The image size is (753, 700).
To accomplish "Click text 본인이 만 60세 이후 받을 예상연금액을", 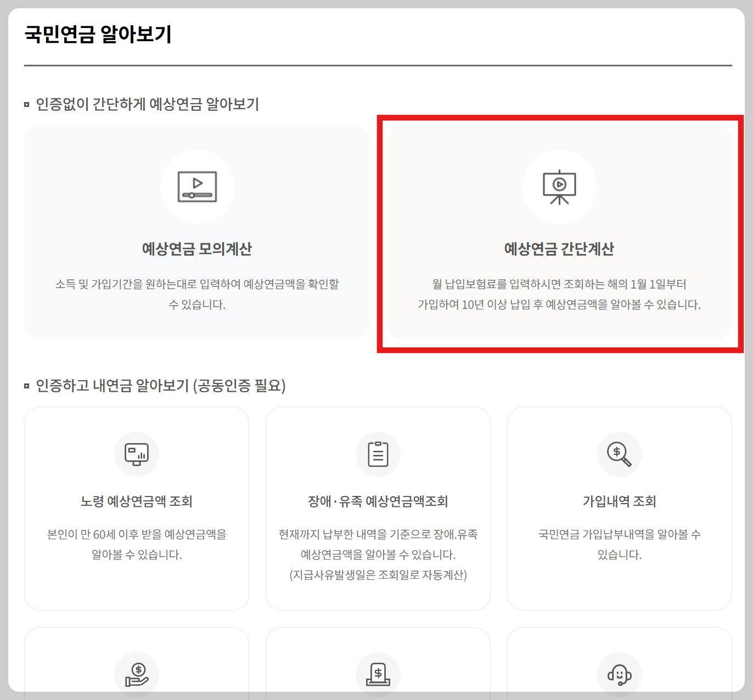I will click(137, 534).
